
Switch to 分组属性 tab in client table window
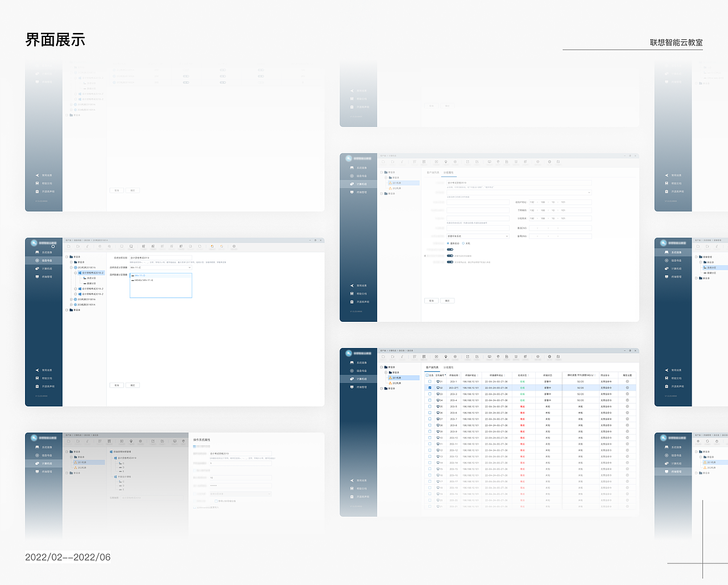coord(449,367)
